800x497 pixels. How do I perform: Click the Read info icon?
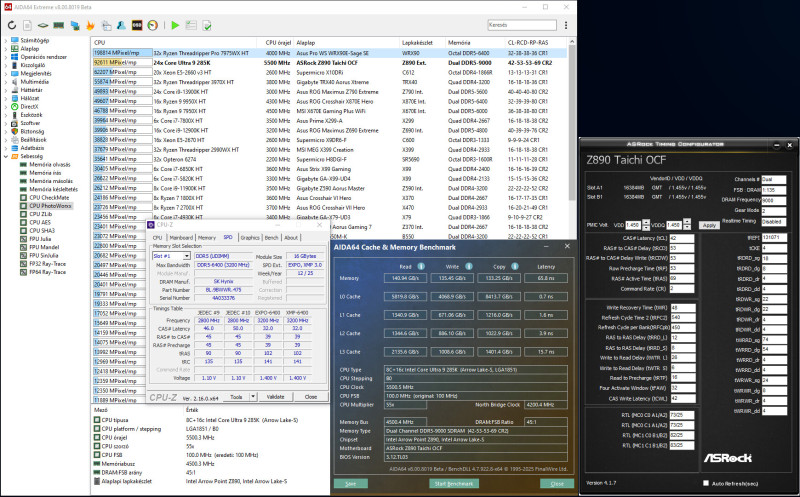[x=423, y=268]
